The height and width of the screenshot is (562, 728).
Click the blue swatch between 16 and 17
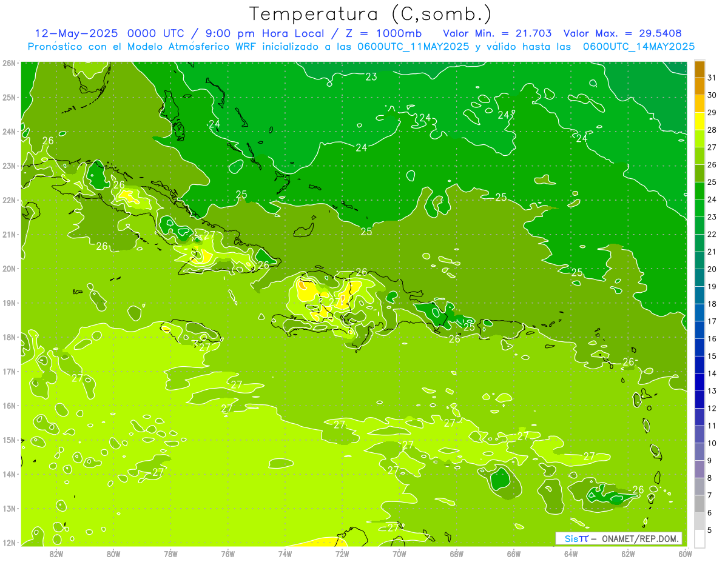coord(699,330)
